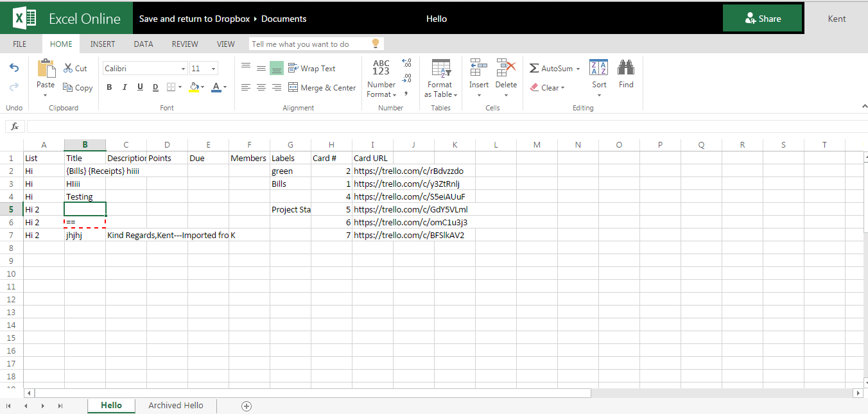The image size is (868, 414).
Task: Click the Insert cells icon
Action: [x=479, y=68]
